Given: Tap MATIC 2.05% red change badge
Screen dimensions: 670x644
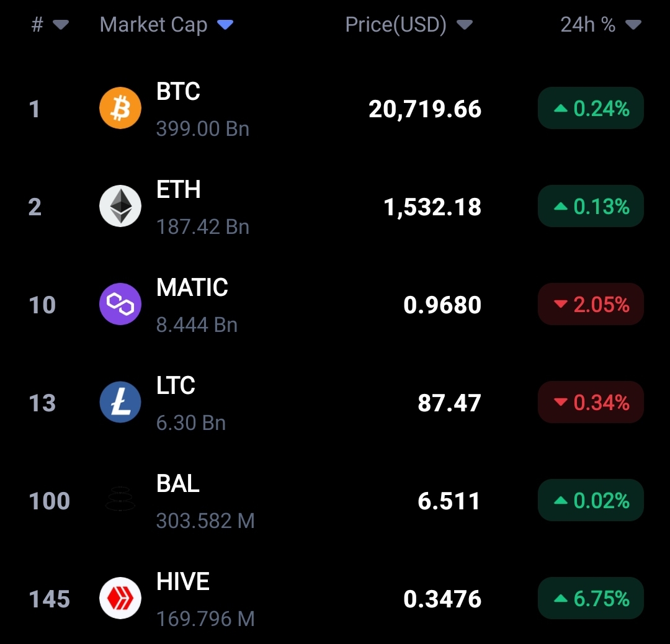Looking at the screenshot, I should coord(591,304).
